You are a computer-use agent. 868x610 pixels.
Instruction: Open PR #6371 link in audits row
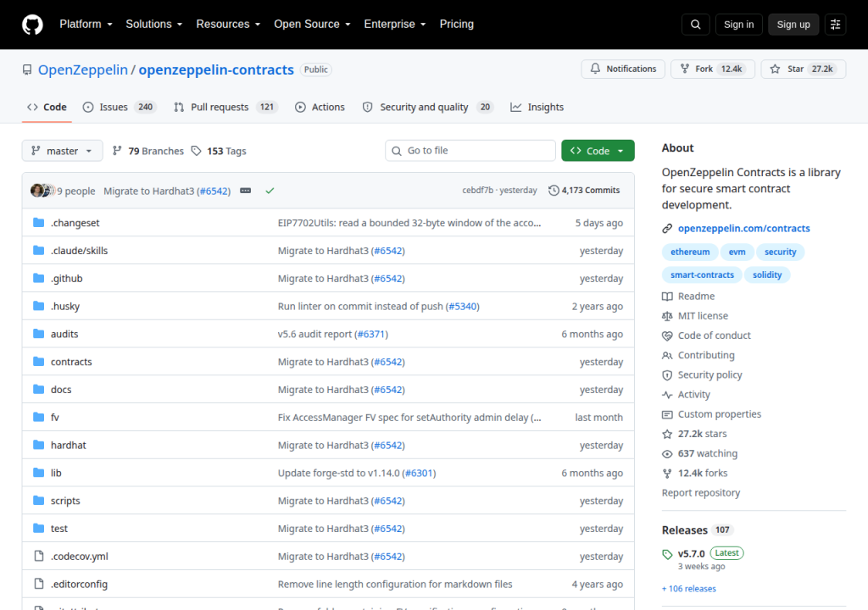point(371,334)
